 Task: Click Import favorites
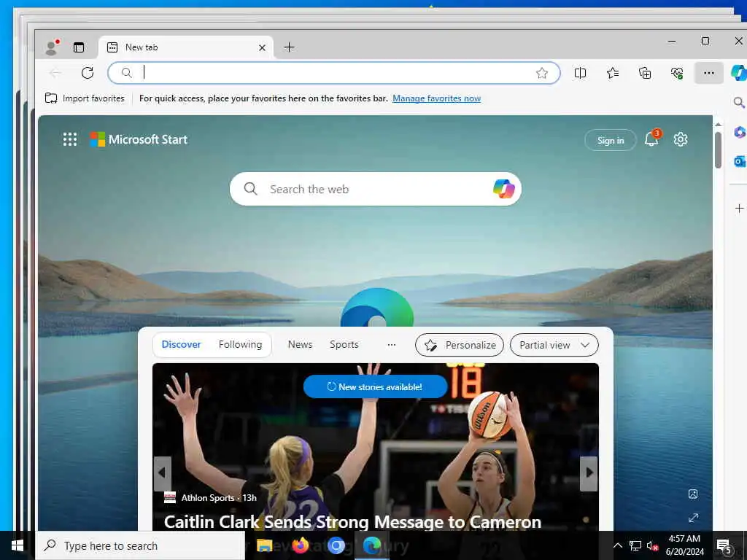(x=85, y=98)
